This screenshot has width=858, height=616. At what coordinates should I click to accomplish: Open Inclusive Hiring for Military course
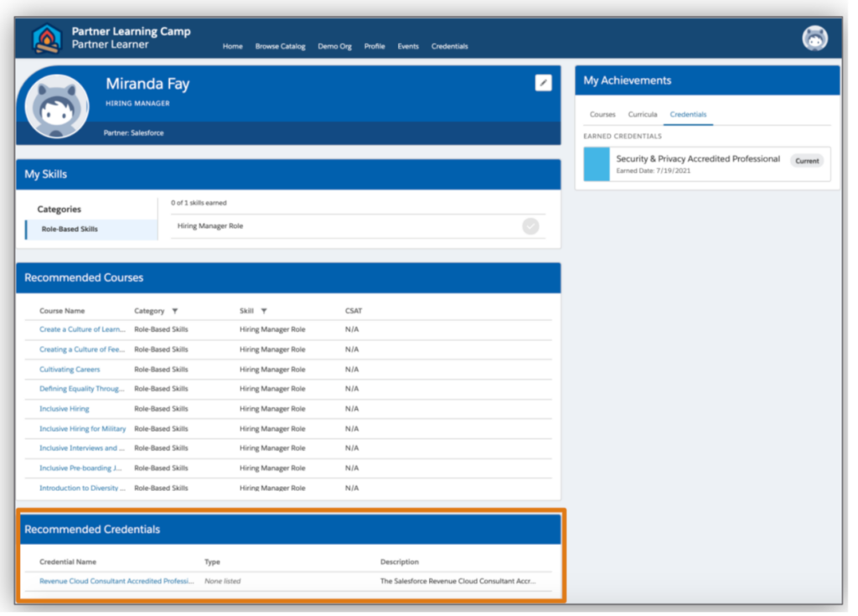[x=82, y=429]
